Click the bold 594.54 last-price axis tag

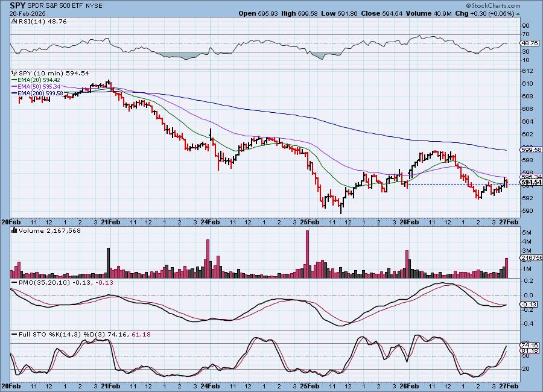(531, 183)
